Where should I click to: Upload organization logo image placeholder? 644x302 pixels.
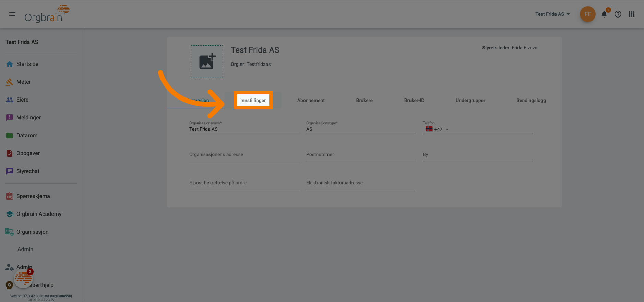207,61
